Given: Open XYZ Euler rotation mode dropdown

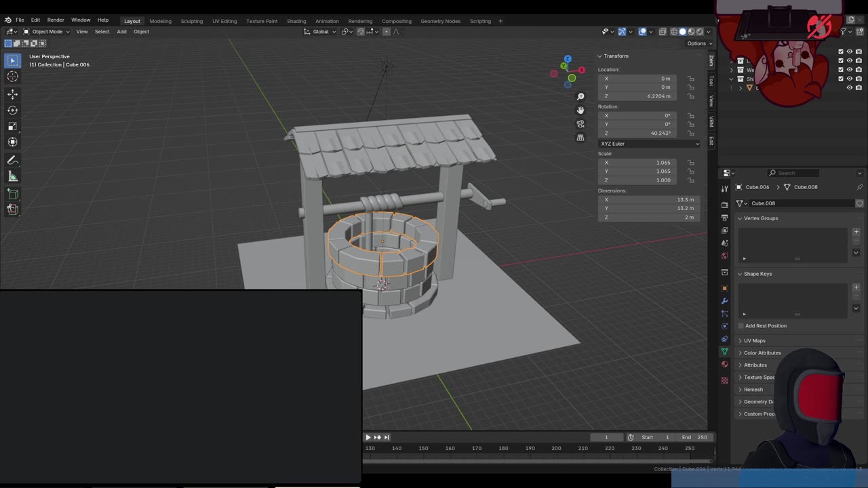Looking at the screenshot, I should pos(649,144).
